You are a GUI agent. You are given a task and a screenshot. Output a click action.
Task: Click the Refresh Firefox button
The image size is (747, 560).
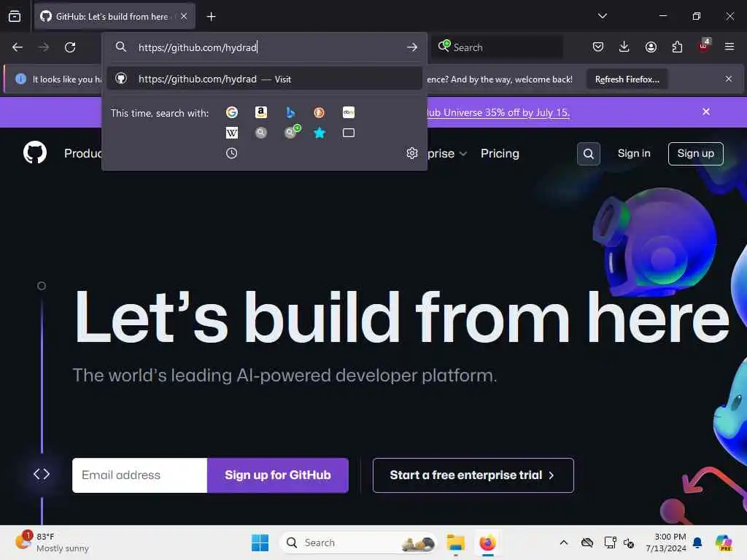pyautogui.click(x=627, y=79)
